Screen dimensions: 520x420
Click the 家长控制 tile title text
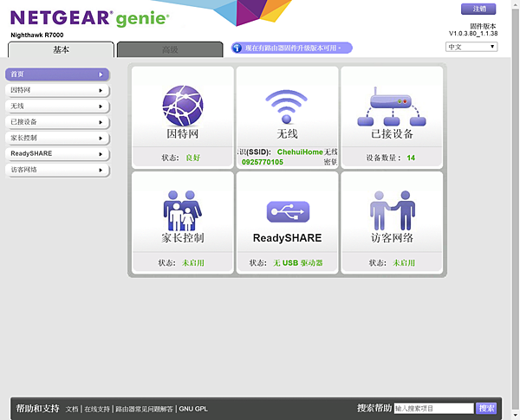(x=183, y=238)
